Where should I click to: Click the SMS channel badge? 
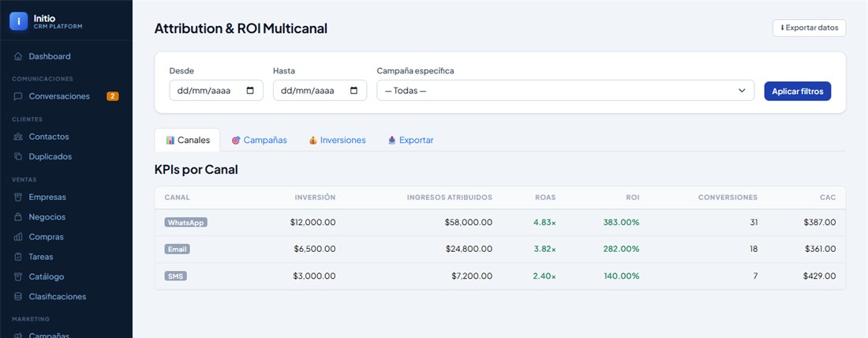pyautogui.click(x=175, y=276)
